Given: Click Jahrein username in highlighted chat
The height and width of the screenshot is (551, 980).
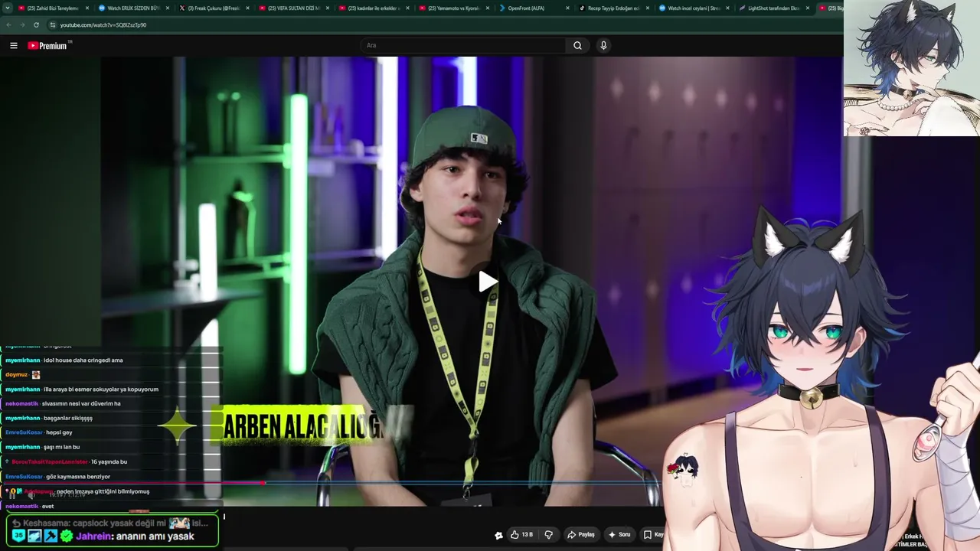Looking at the screenshot, I should tap(93, 536).
